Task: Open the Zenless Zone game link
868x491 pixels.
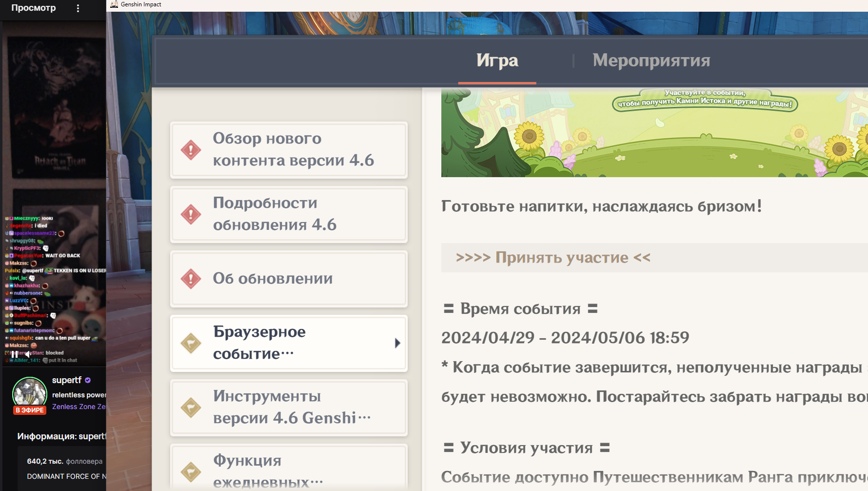Action: click(79, 407)
